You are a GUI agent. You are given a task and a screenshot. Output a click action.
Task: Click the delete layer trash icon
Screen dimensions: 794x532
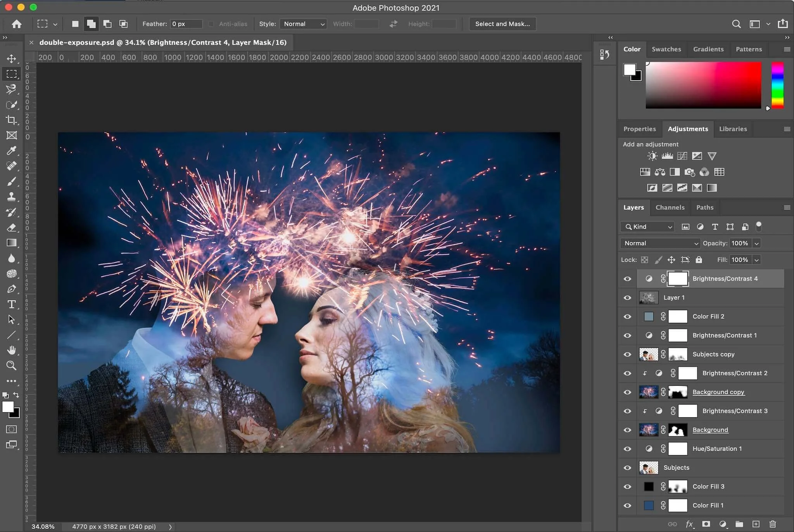[x=773, y=524]
